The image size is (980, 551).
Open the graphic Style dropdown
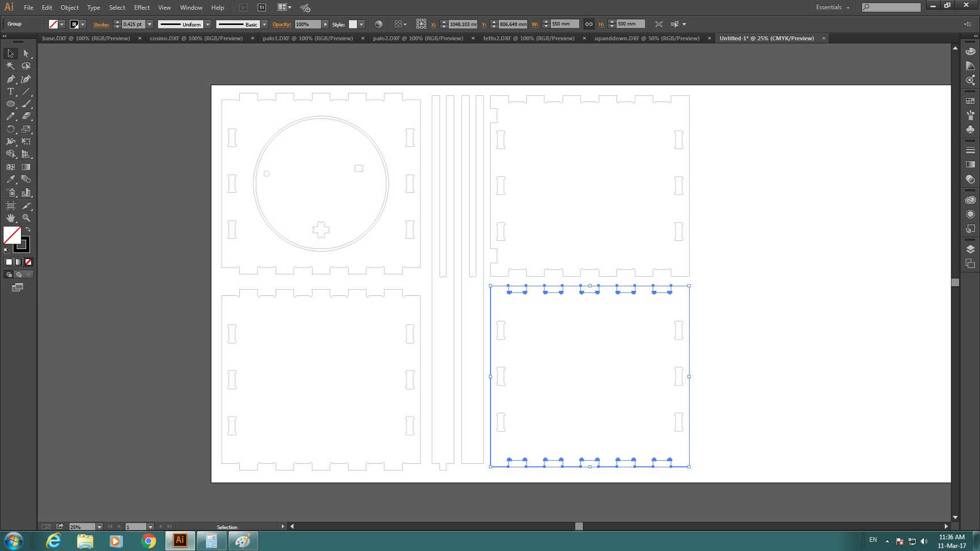[361, 24]
